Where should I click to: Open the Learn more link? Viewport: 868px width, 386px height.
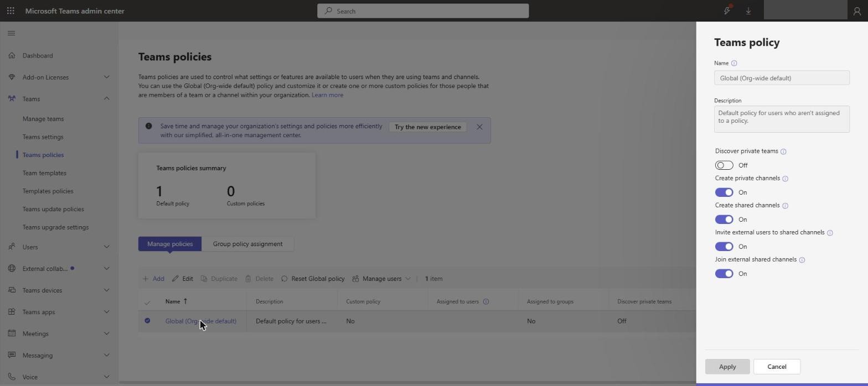[327, 95]
